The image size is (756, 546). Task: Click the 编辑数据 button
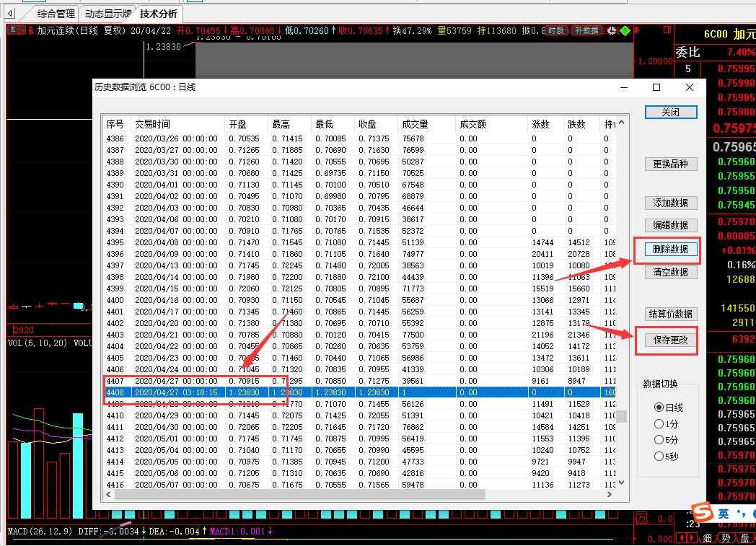(x=671, y=225)
